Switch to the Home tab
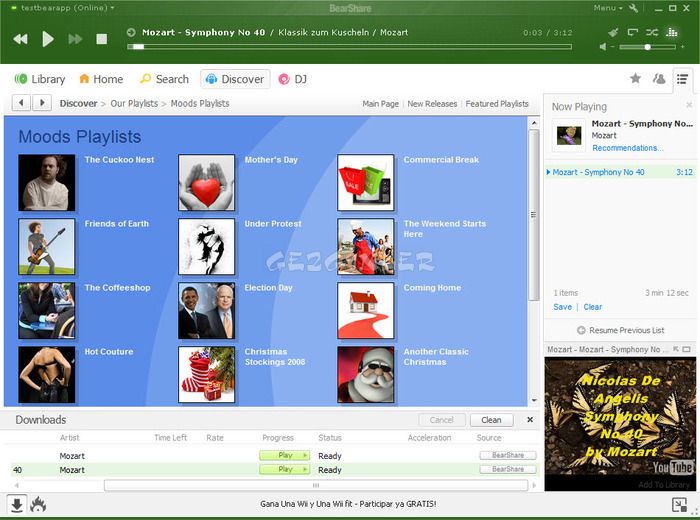The height and width of the screenshot is (520, 700). click(101, 79)
